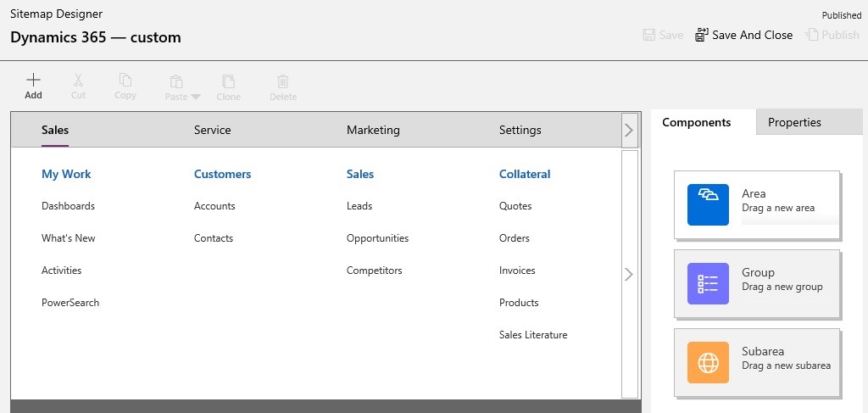The image size is (868, 413).
Task: Click the Cut scissors icon
Action: pos(78,81)
